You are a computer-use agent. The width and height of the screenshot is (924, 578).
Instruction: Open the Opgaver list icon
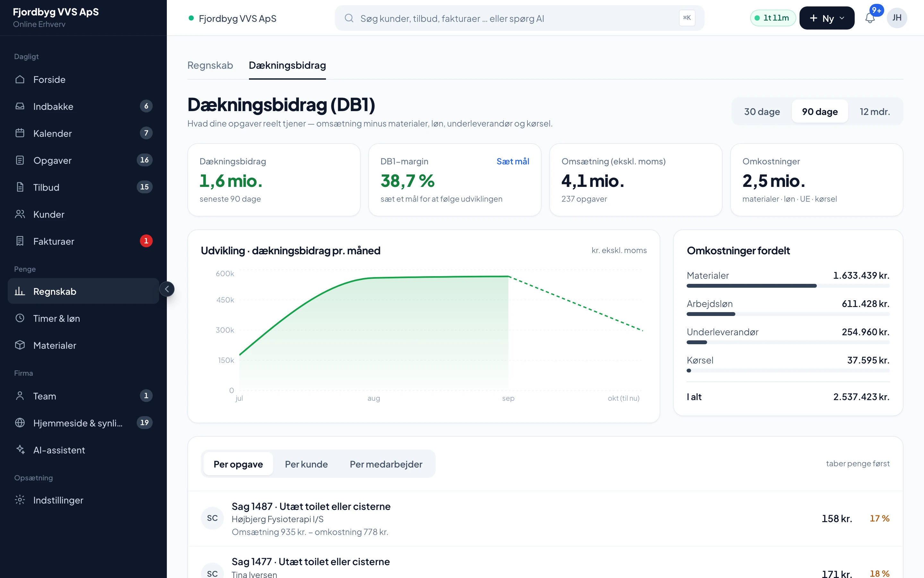pos(20,160)
